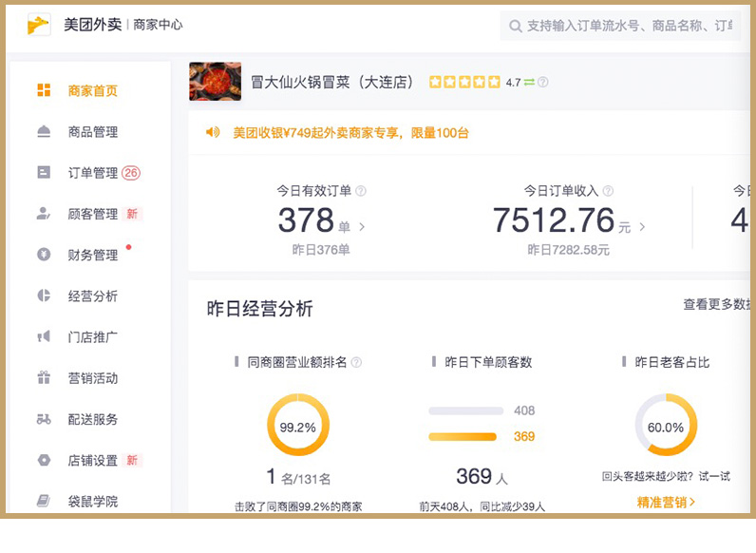The image size is (756, 553).
Task: Open 商品管理 menu item
Action: point(93,132)
